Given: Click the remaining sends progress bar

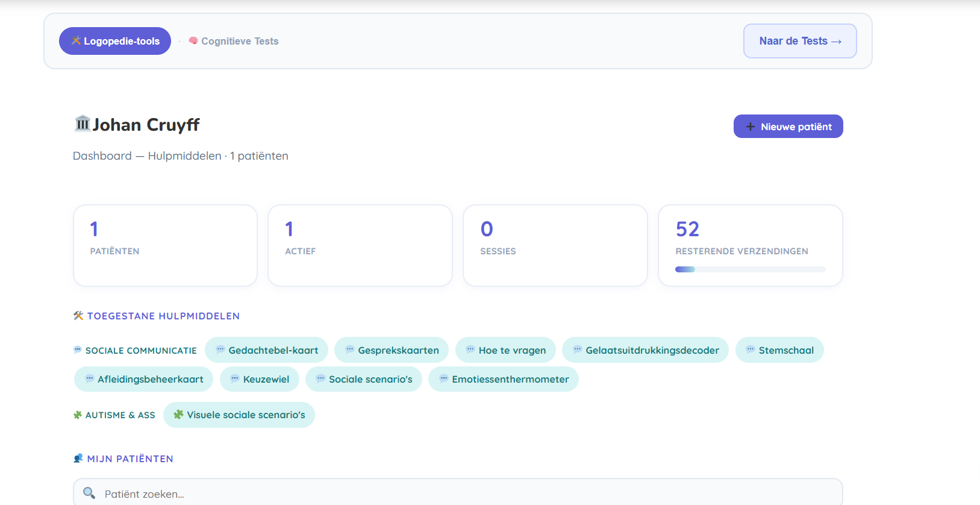Looking at the screenshot, I should coord(751,269).
